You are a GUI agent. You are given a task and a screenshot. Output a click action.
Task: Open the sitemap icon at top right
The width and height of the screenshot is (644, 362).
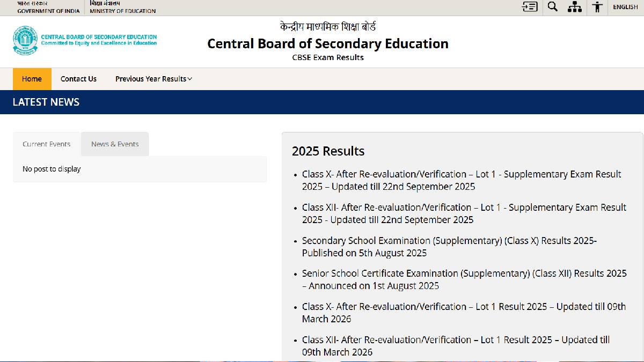(x=575, y=7)
